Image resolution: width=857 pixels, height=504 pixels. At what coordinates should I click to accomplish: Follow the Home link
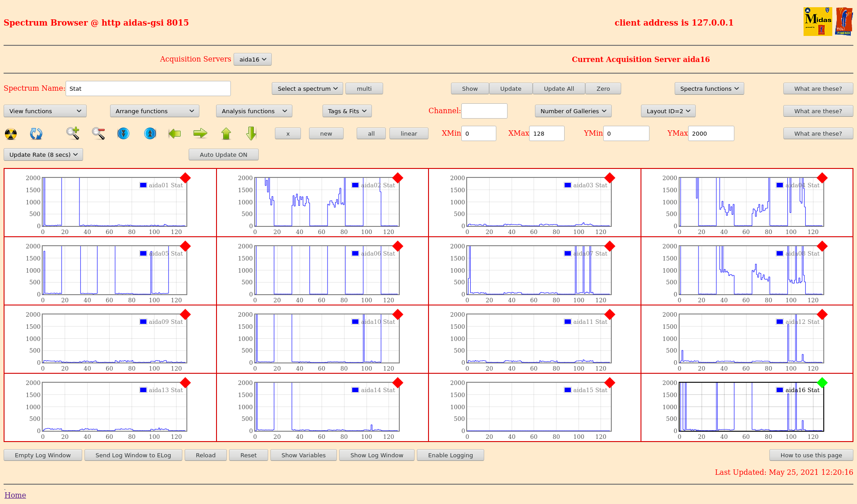15,495
